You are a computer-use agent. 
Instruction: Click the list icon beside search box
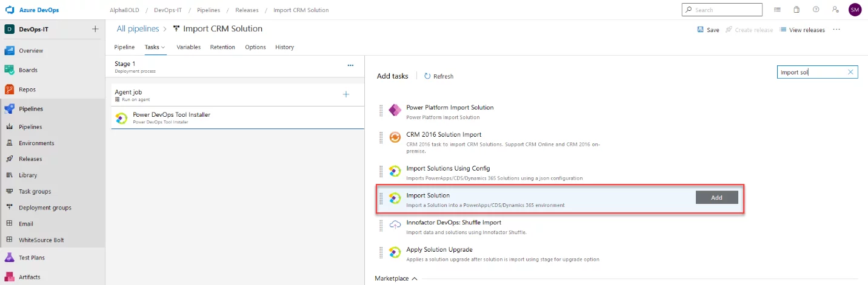click(778, 10)
